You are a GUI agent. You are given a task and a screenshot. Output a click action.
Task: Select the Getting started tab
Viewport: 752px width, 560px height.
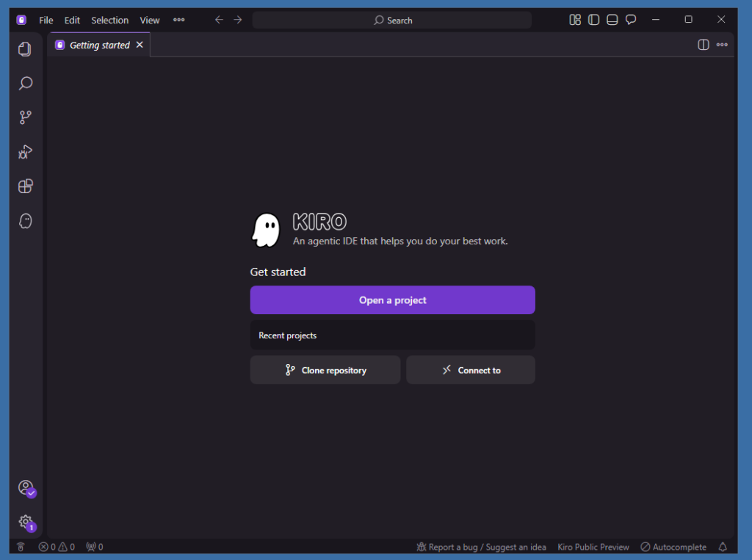[100, 45]
